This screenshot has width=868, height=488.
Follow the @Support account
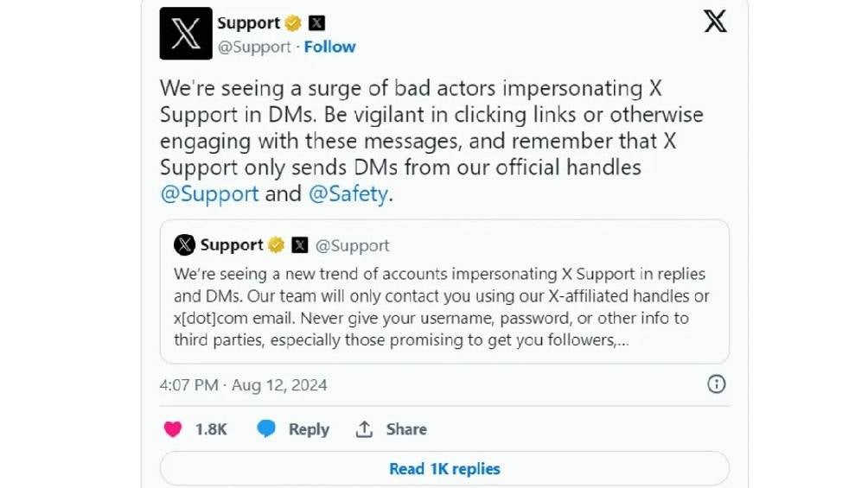(x=329, y=47)
